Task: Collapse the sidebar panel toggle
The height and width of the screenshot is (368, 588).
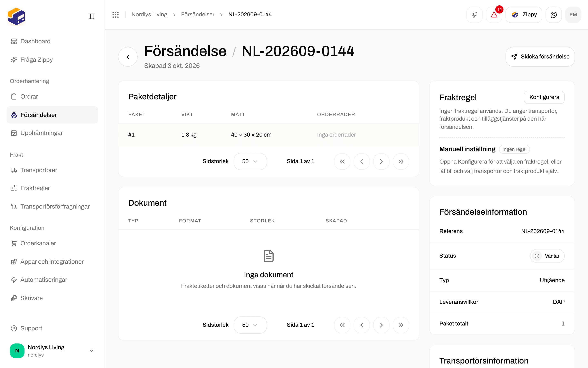Action: point(91,16)
